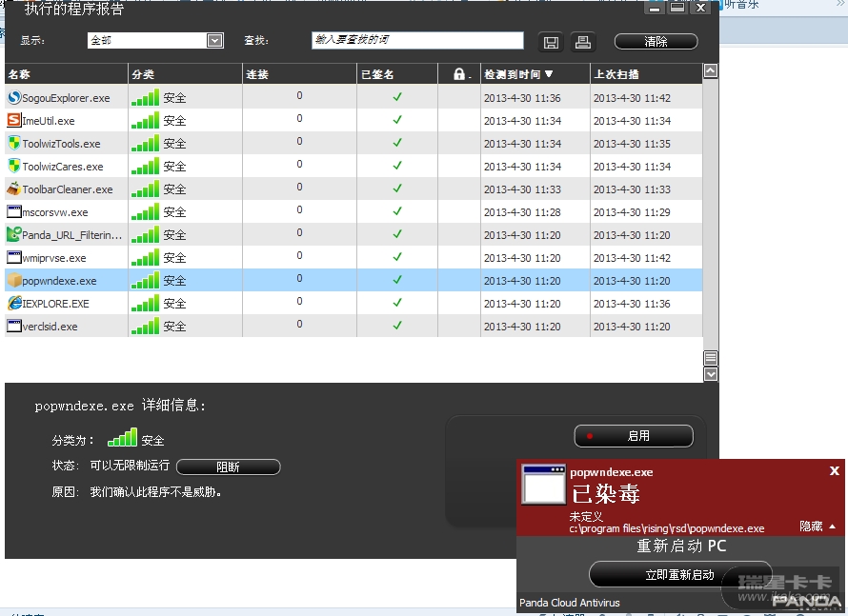Viewport: 848px width, 616px height.
Task: Click the ToolwizCares.exe shield icon
Action: [14, 166]
